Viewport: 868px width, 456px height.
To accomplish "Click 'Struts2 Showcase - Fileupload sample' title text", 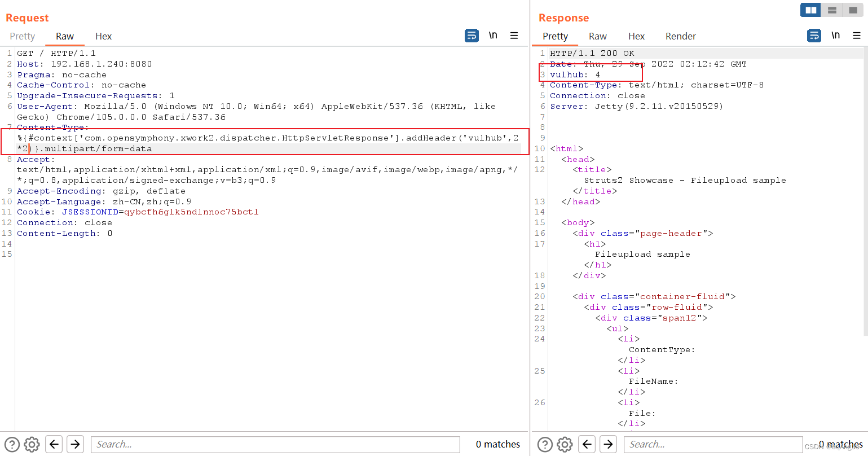I will coord(685,181).
